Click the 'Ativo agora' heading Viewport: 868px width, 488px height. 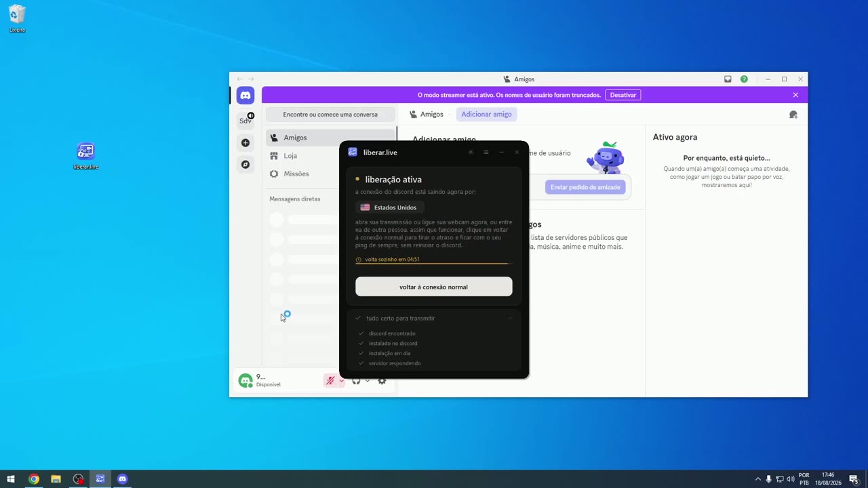point(675,138)
